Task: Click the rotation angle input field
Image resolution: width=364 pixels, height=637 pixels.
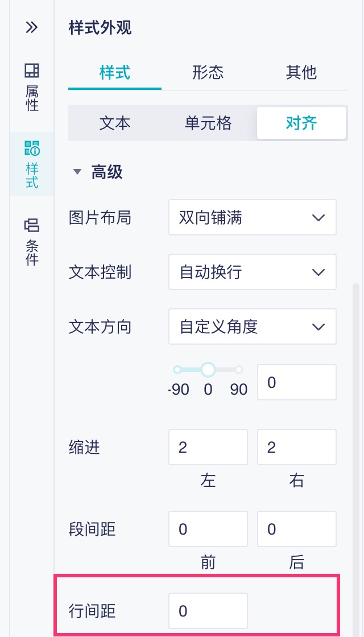Action: point(296,382)
